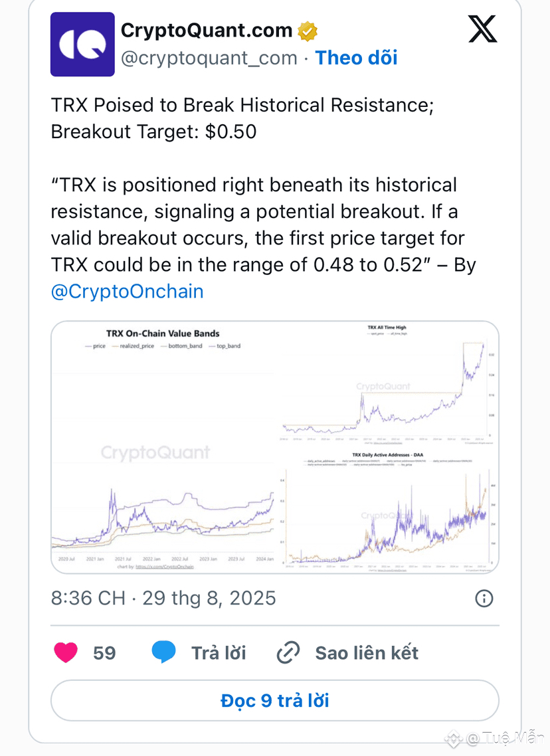550x756 pixels.
Task: Click the Binance watermark logo
Action: pos(453,738)
